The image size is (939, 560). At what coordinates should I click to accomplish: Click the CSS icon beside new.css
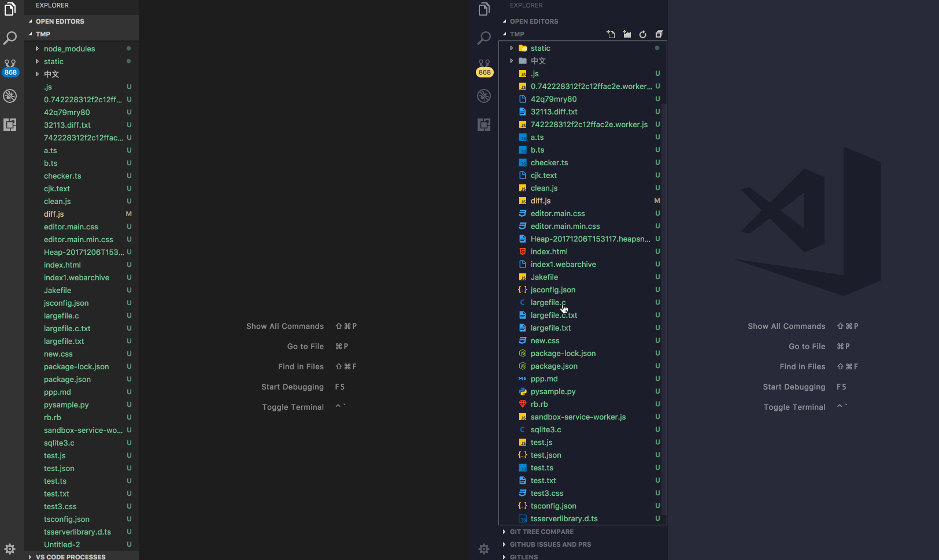pyautogui.click(x=523, y=340)
